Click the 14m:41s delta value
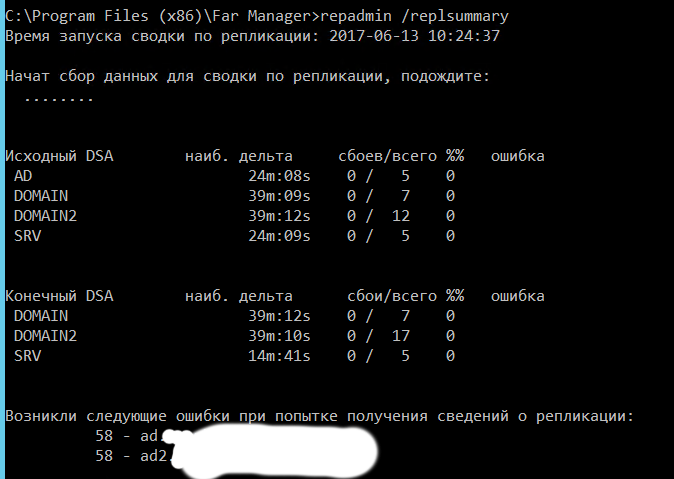This screenshot has height=479, width=674. point(279,356)
